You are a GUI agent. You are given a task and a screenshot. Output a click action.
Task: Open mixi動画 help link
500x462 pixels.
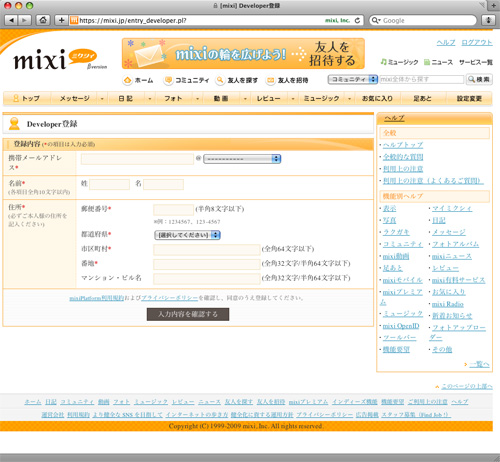396,256
